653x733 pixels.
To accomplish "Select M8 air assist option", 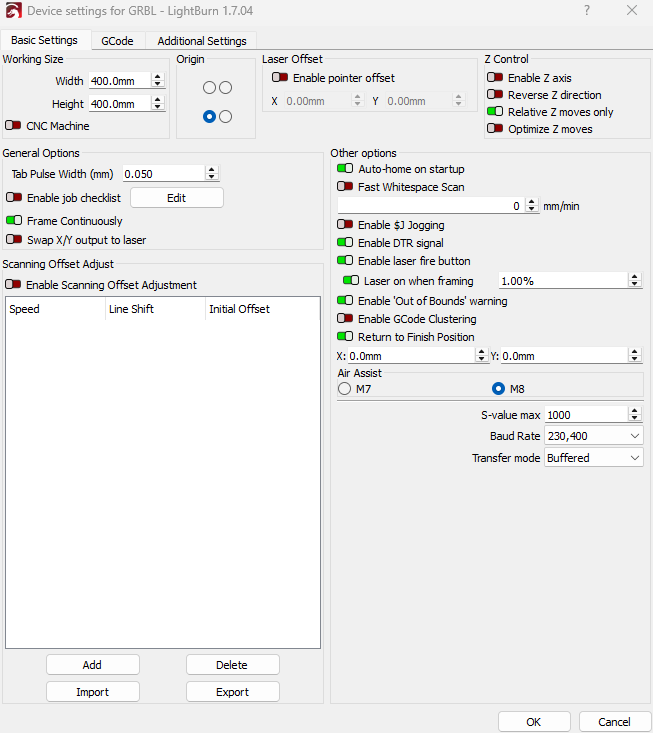I will (499, 388).
